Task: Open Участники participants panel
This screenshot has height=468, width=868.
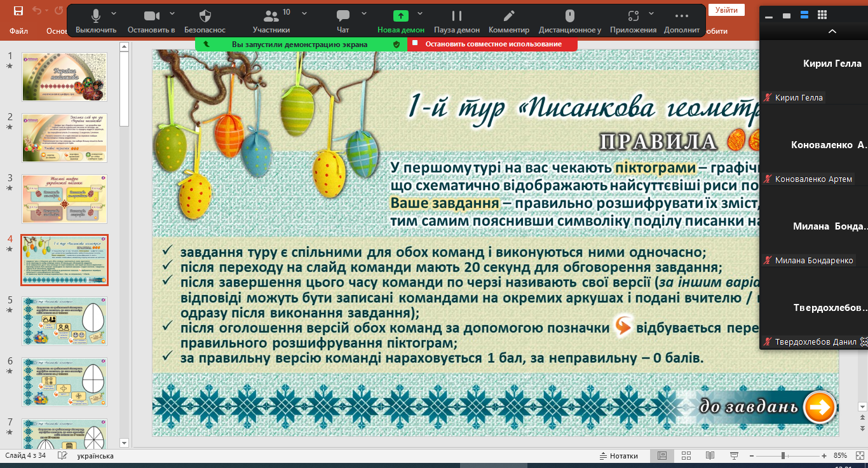Action: tap(271, 21)
